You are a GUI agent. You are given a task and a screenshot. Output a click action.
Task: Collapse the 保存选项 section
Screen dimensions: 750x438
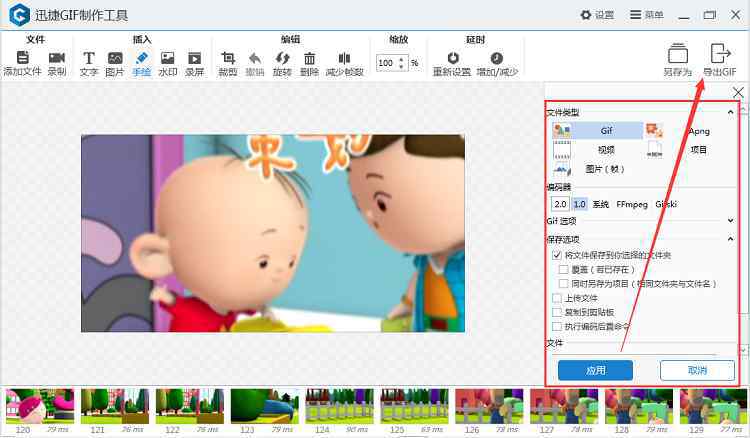tap(730, 239)
